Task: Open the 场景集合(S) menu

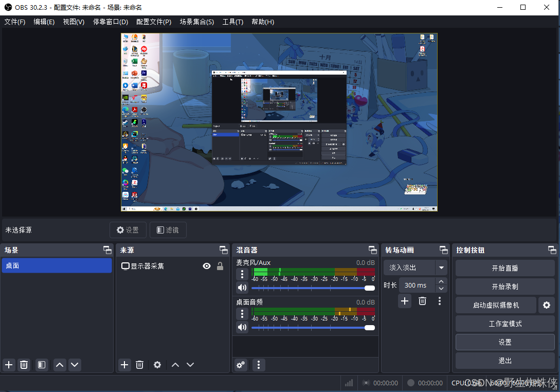Action: click(197, 22)
